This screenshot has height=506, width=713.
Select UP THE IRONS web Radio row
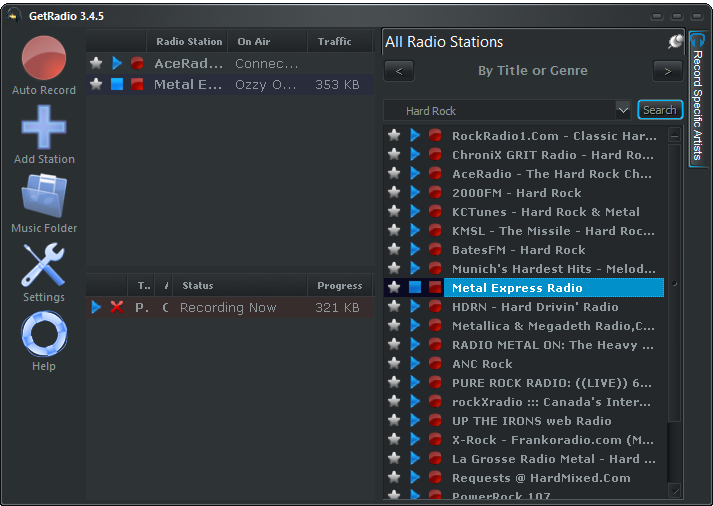click(524, 421)
